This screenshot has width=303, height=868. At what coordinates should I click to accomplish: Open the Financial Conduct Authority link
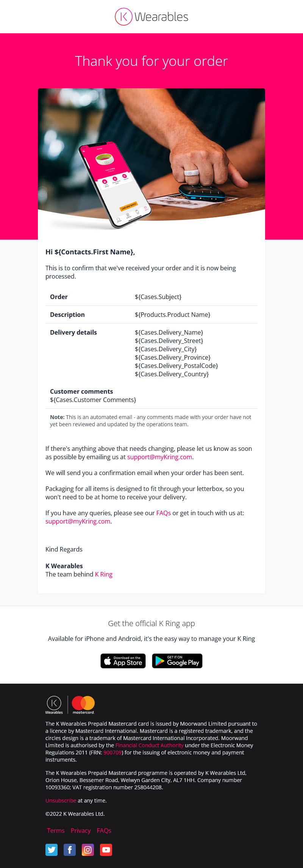coord(149,745)
